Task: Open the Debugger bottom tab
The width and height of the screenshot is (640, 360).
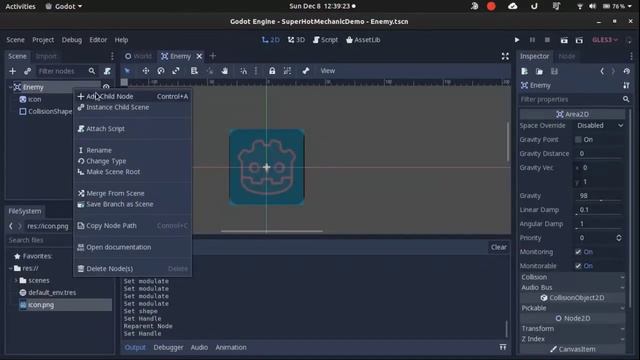Action: pos(168,347)
